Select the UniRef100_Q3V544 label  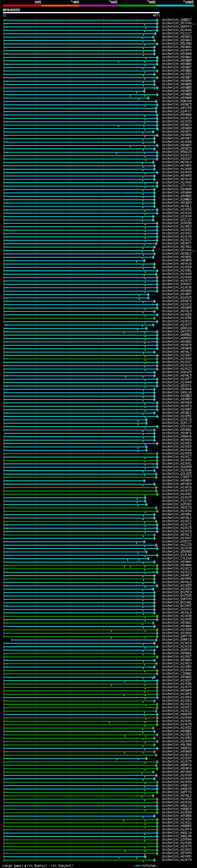[x=177, y=839]
